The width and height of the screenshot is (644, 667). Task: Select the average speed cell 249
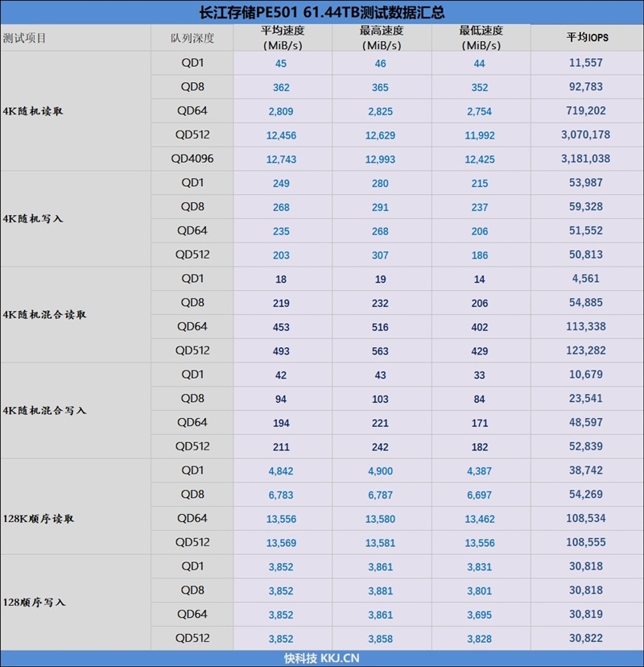283,183
